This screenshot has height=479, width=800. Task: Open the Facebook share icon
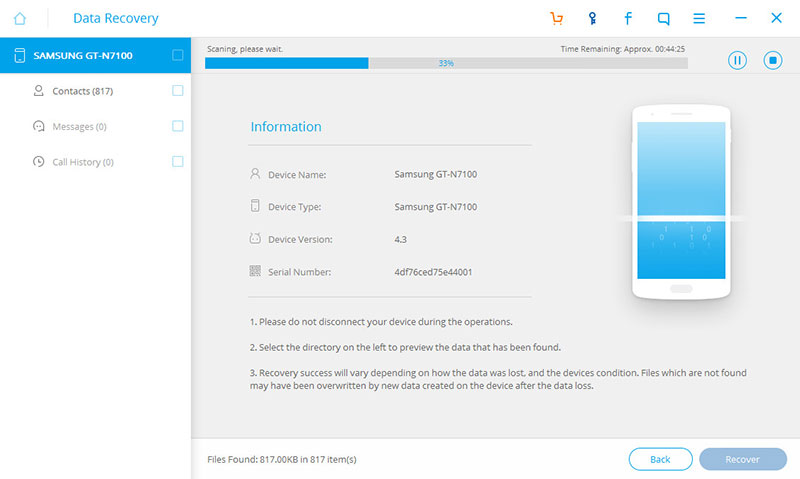click(x=628, y=18)
